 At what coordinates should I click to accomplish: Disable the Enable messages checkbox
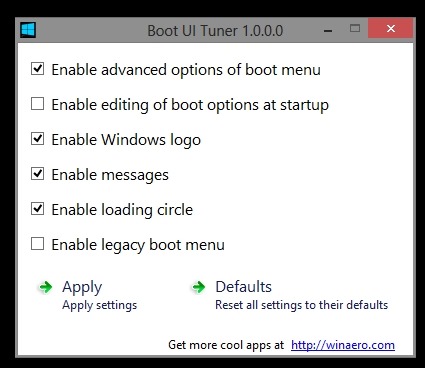(37, 174)
